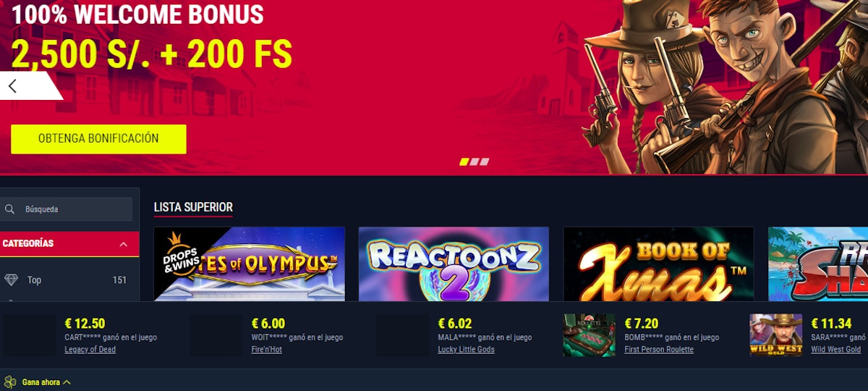This screenshot has width=868, height=391.
Task: Click the diamond icon next to Top
Action: [x=11, y=280]
